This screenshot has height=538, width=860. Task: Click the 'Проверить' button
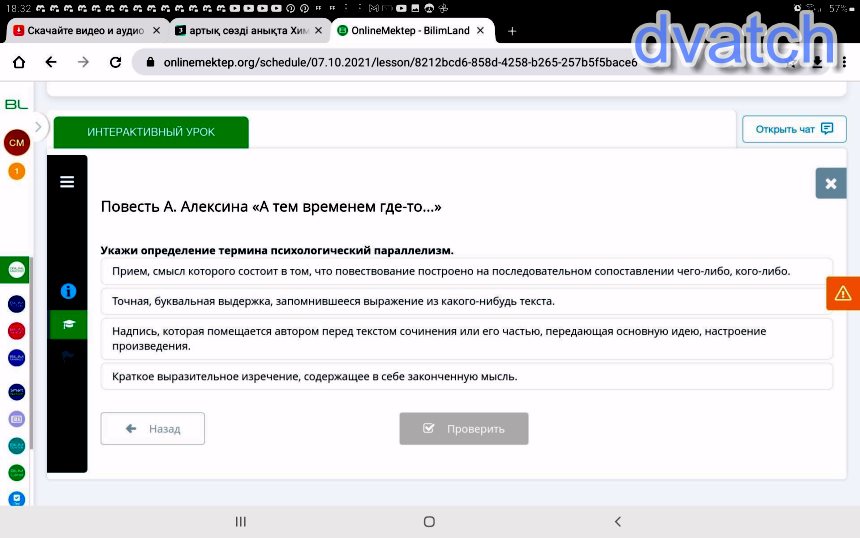coord(464,429)
